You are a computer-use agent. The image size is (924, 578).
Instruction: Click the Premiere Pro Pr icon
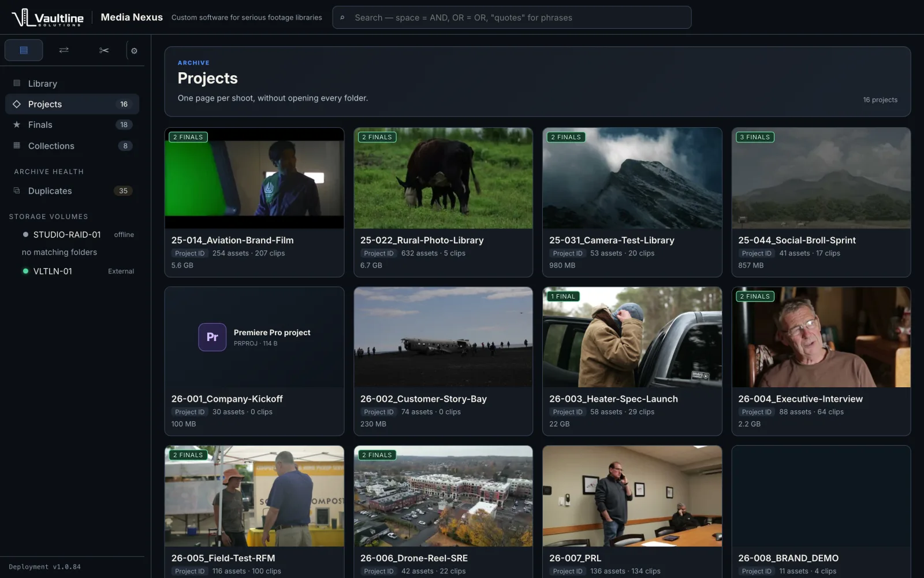212,337
